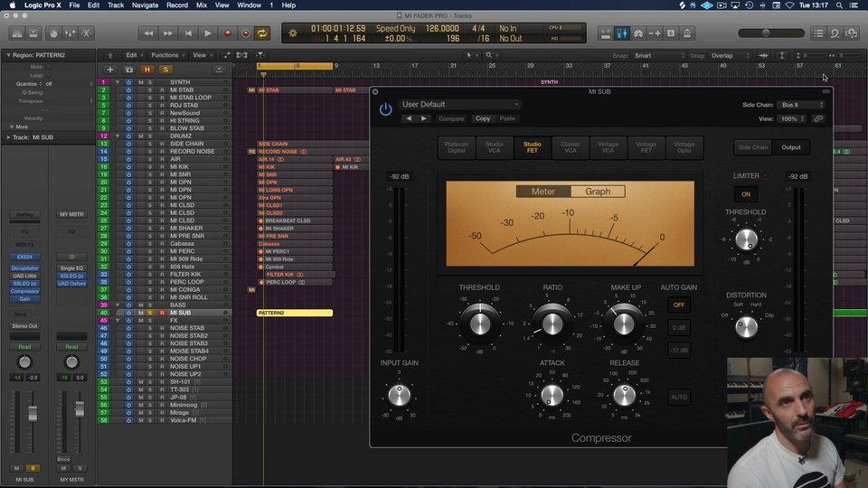Open the Library button in control bar
Screen dimensions: 868x488
17,33
